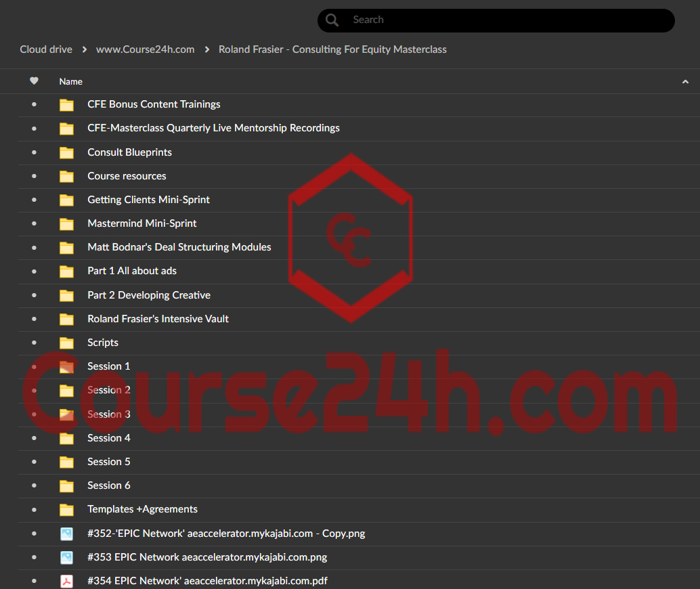
Task: Click Session 1 folder icon
Action: 66,367
